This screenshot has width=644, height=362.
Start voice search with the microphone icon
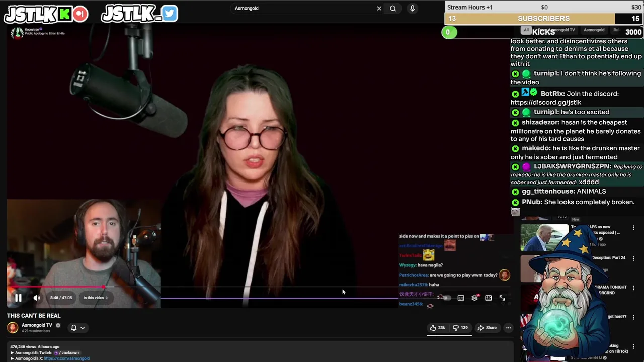(412, 8)
